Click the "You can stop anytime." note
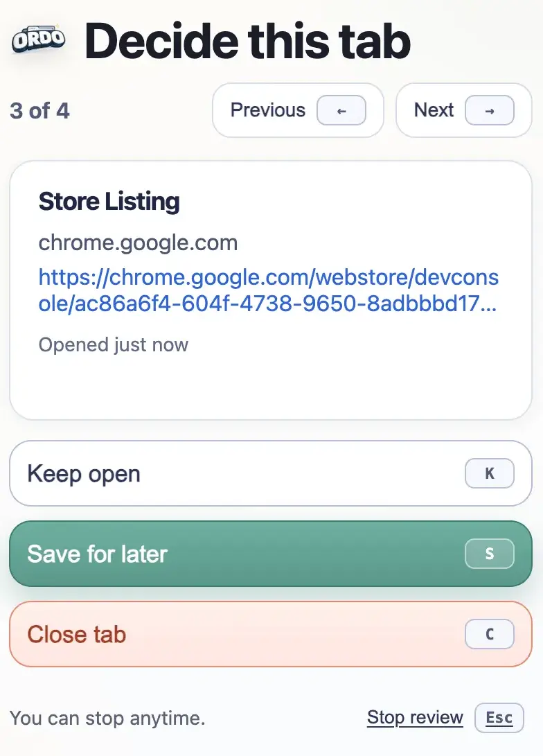 (x=107, y=718)
